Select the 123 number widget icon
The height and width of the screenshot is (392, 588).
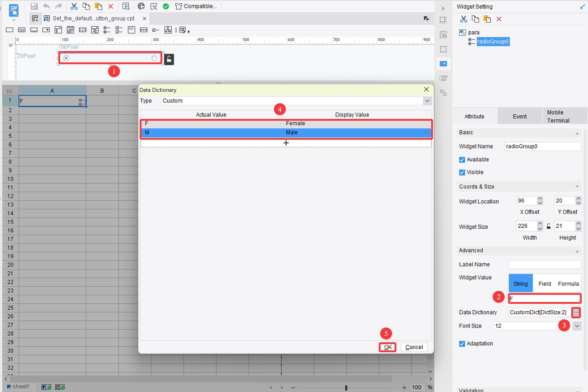tap(83, 30)
